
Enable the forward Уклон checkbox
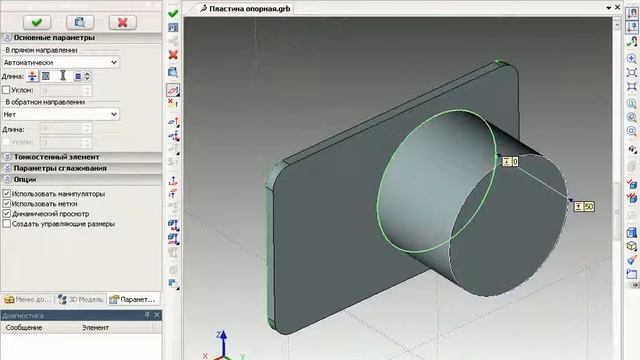pos(6,90)
